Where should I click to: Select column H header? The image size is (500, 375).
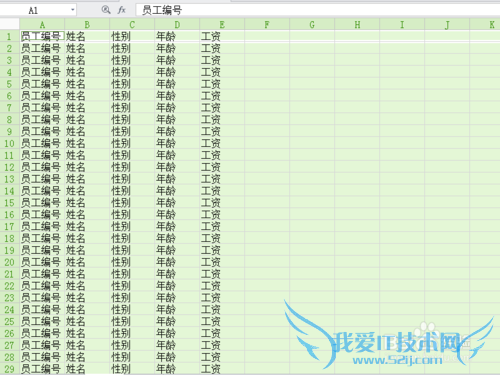357,24
